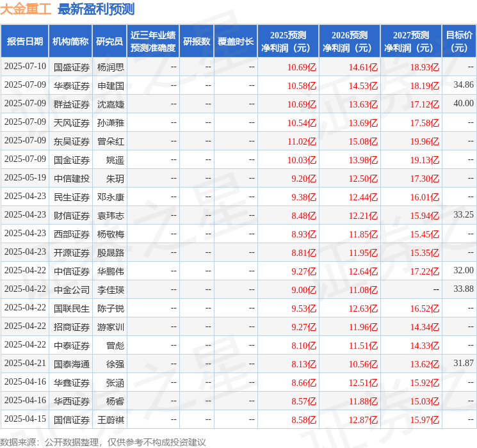The image size is (477, 448).
Task: Select the 国联民生 institution cell
Action: pyautogui.click(x=72, y=308)
